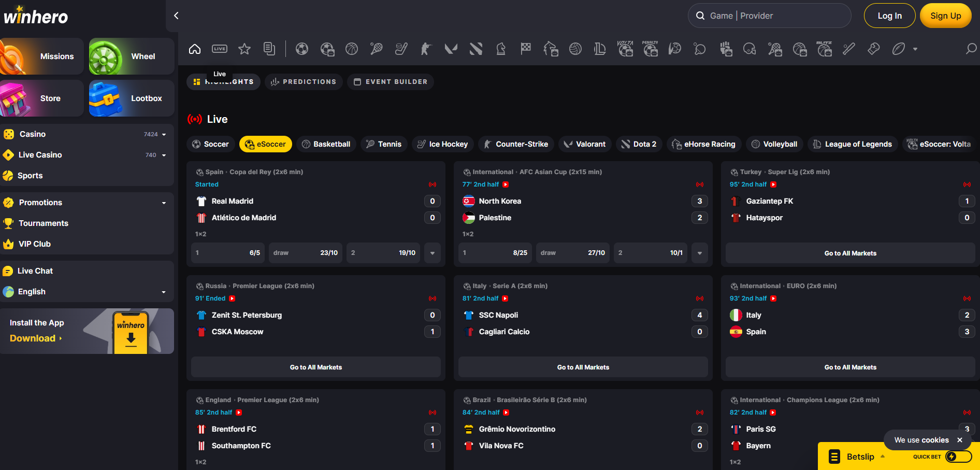Select the eHorse Racing icon in toolbar

[x=551, y=49]
